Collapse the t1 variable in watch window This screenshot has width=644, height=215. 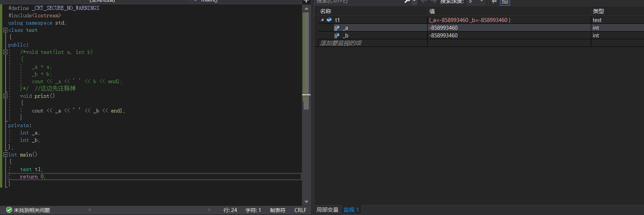[x=322, y=20]
